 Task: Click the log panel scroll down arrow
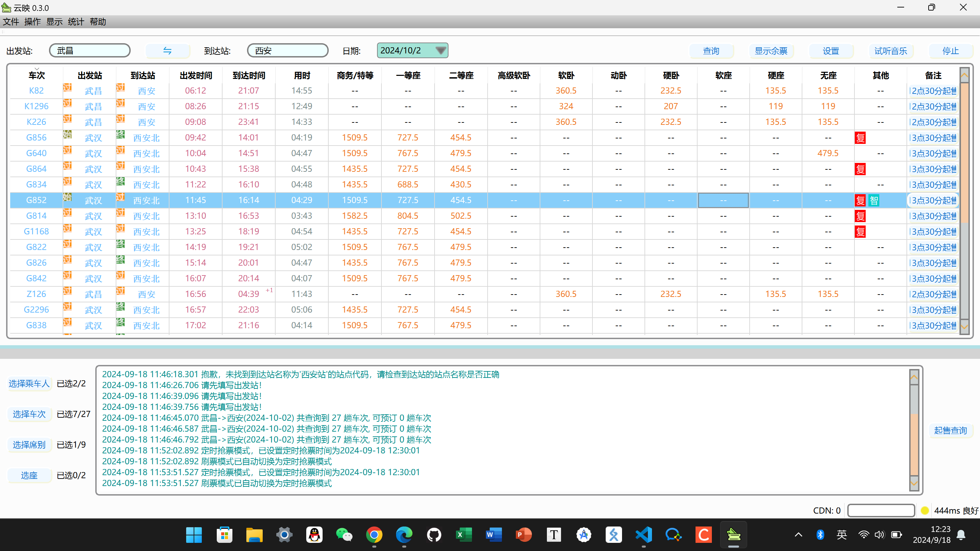(914, 484)
